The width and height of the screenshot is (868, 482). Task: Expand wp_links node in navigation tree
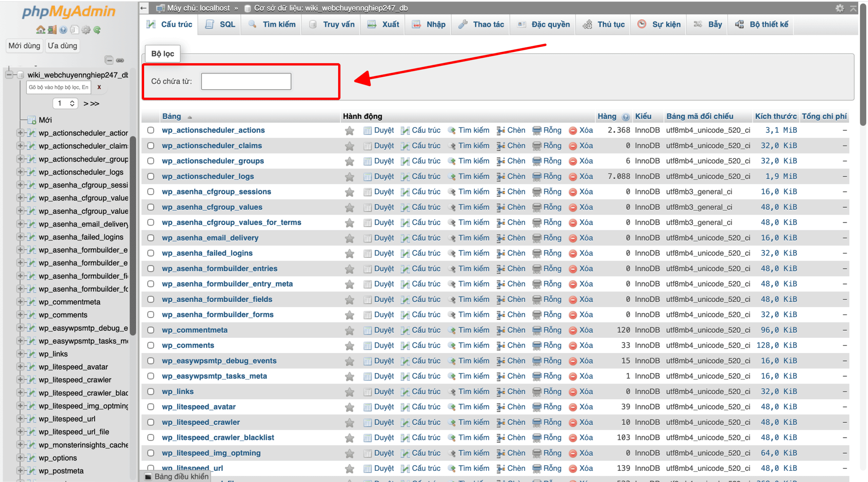point(20,353)
